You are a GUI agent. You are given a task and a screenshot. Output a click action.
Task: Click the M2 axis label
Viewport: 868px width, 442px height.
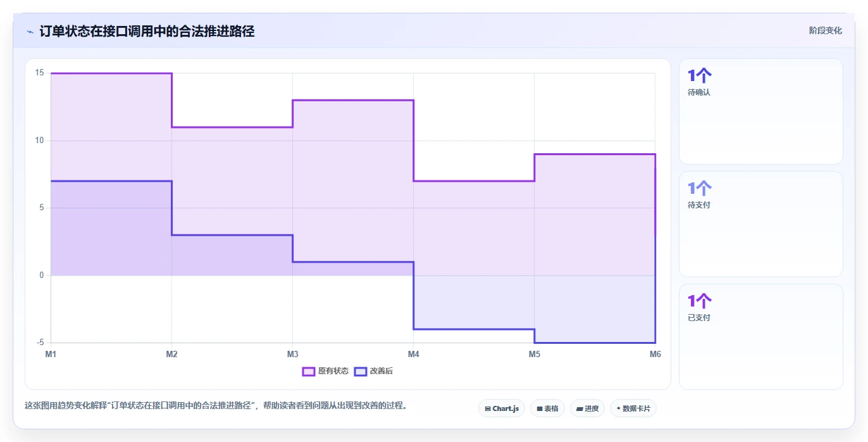(x=171, y=354)
